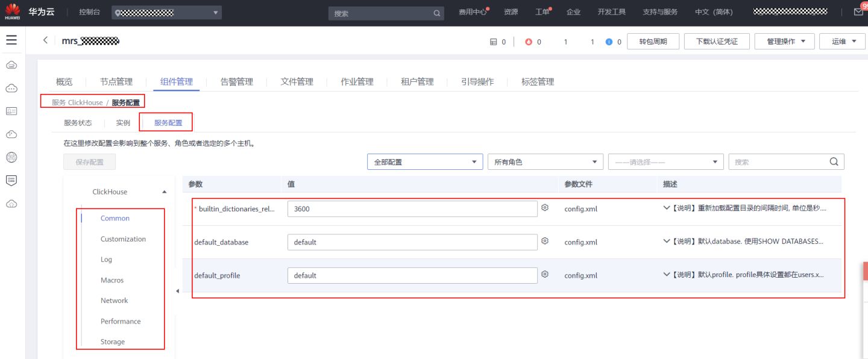Select the Log config category
Image resolution: width=868 pixels, height=359 pixels.
106,260
